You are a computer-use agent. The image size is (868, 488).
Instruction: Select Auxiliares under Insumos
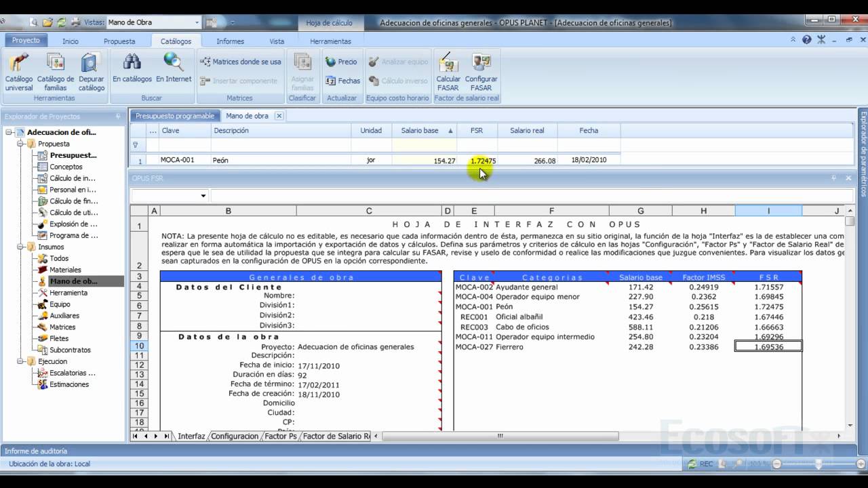(x=64, y=316)
